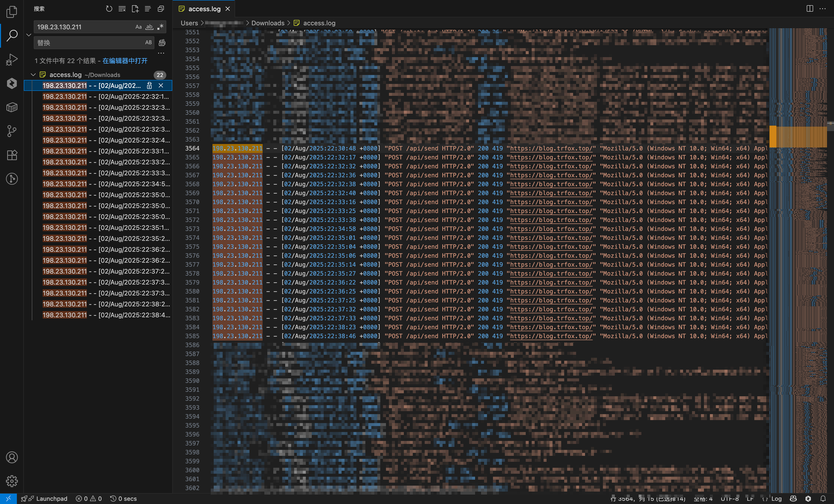Collapse access.log results tree
The image size is (834, 504).
33,75
